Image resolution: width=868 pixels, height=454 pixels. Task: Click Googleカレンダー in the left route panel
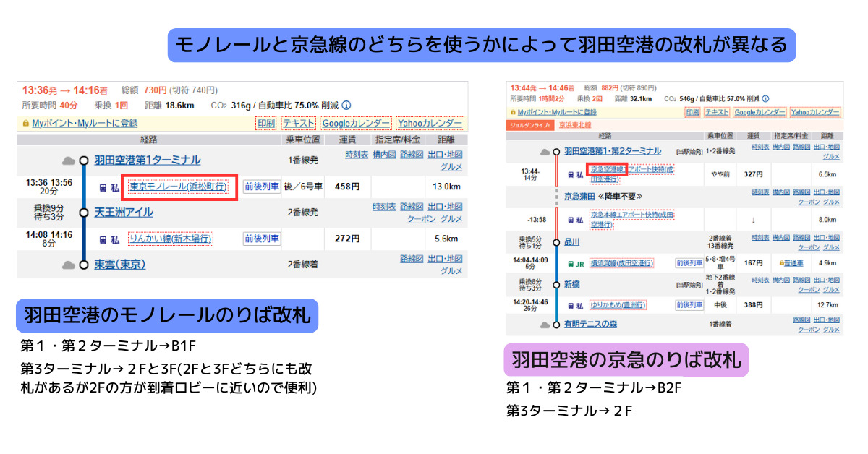tap(356, 124)
